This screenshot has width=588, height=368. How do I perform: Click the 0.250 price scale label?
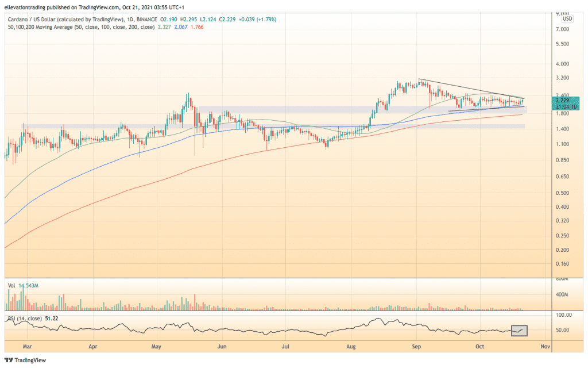(x=562, y=236)
